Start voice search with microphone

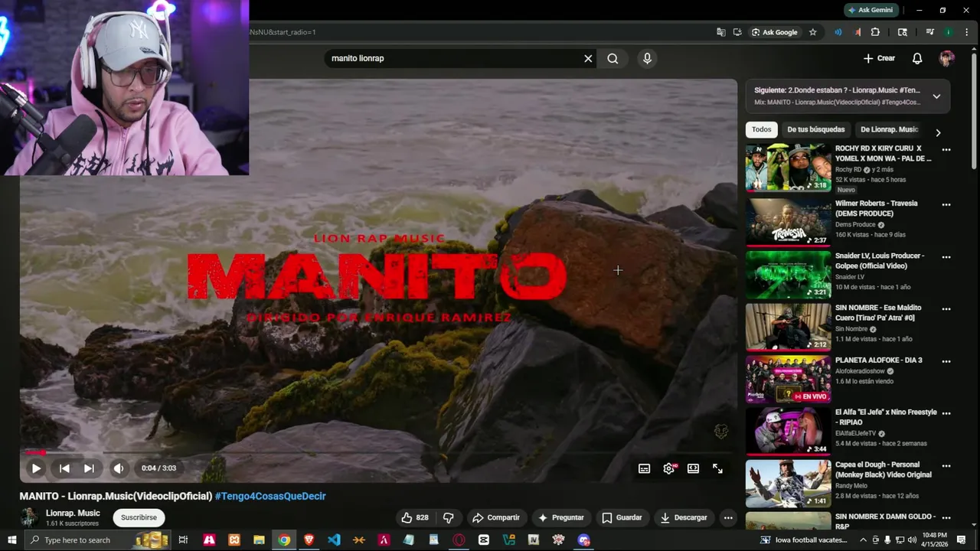(648, 58)
